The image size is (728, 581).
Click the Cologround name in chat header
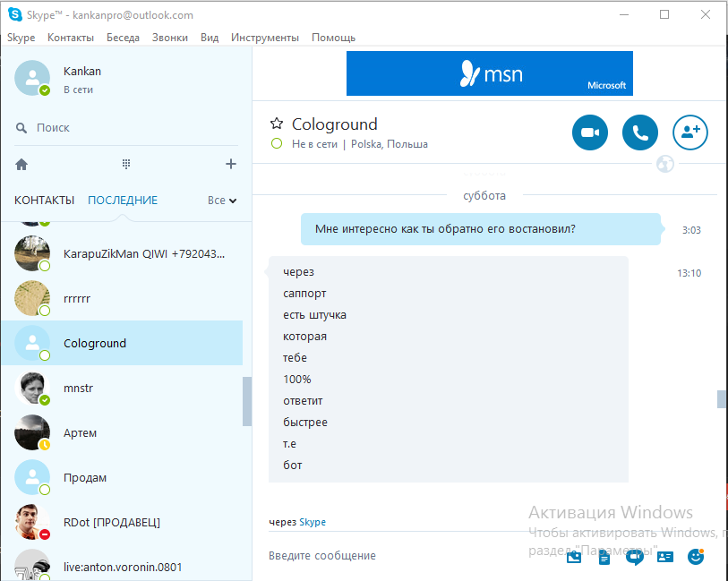(334, 124)
